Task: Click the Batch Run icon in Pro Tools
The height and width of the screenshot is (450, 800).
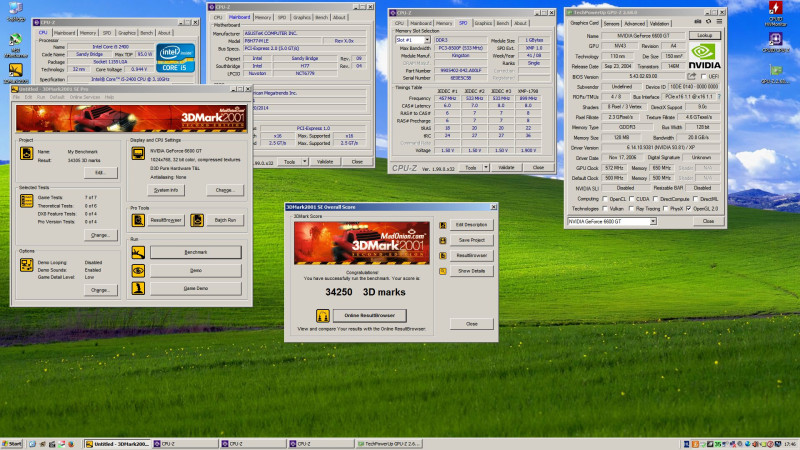Action: 197,220
